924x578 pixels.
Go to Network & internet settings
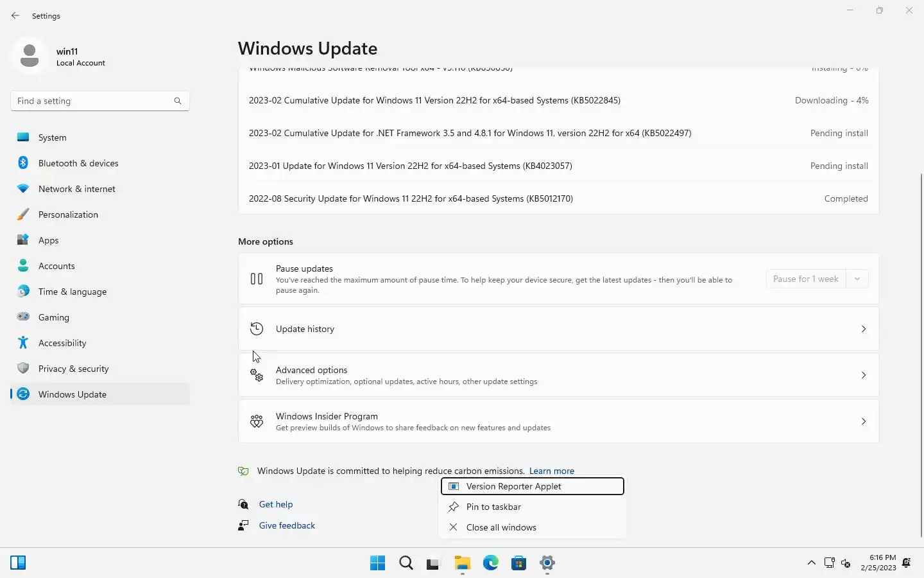pos(100,189)
